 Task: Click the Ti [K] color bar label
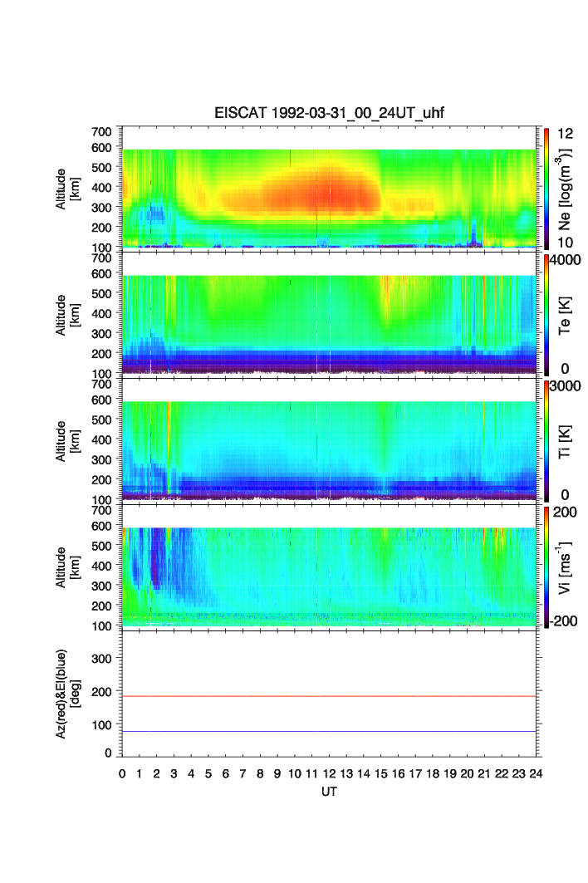point(565,442)
